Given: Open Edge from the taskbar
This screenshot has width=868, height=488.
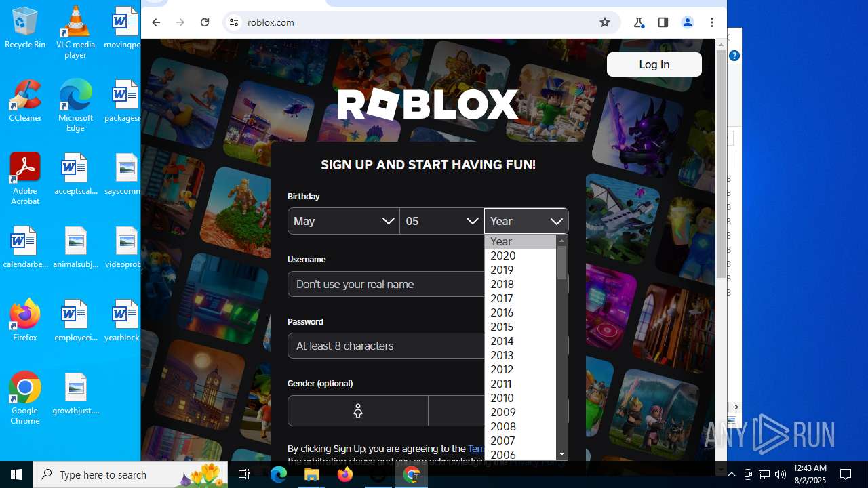Looking at the screenshot, I should tap(279, 474).
